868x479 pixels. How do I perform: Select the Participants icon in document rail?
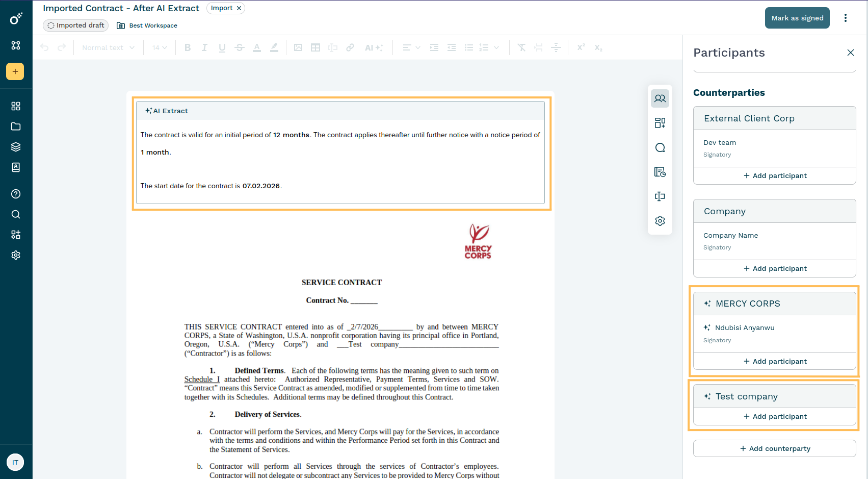click(660, 98)
